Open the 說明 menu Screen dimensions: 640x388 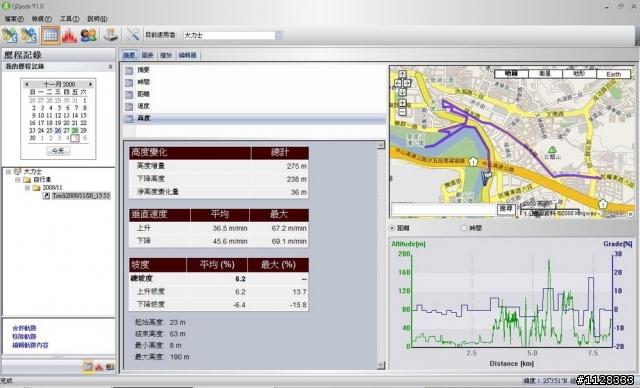[97, 19]
